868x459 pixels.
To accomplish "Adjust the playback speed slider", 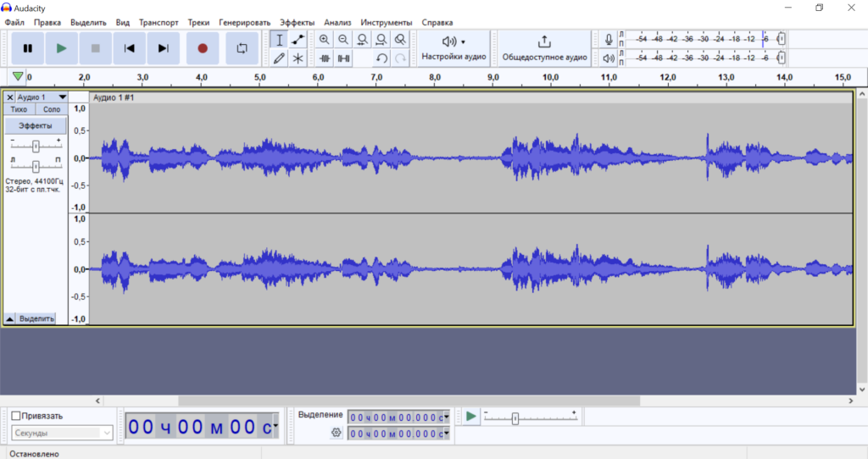I will (x=515, y=418).
